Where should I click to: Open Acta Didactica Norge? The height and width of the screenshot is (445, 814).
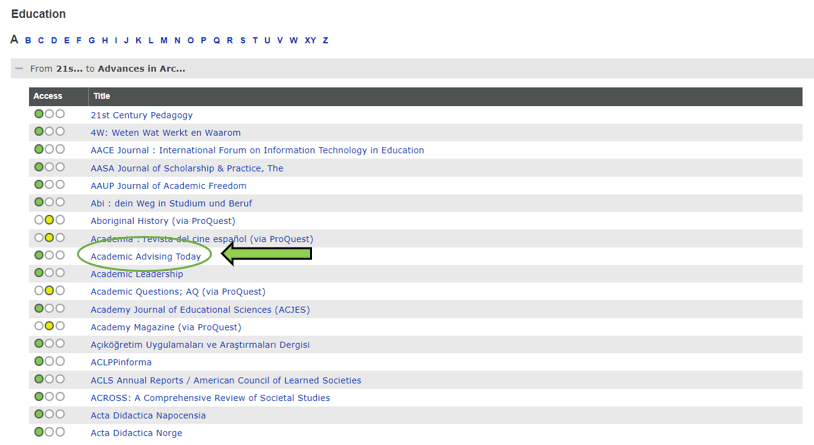click(137, 433)
